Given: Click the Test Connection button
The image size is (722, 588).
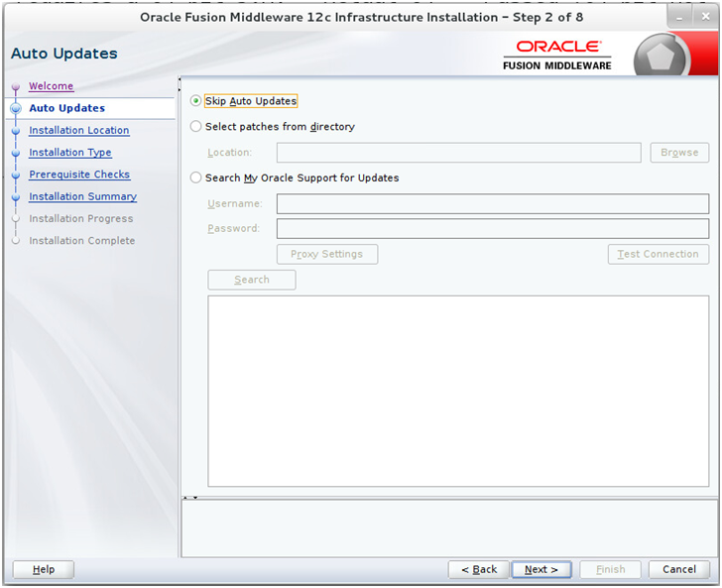Looking at the screenshot, I should [658, 254].
